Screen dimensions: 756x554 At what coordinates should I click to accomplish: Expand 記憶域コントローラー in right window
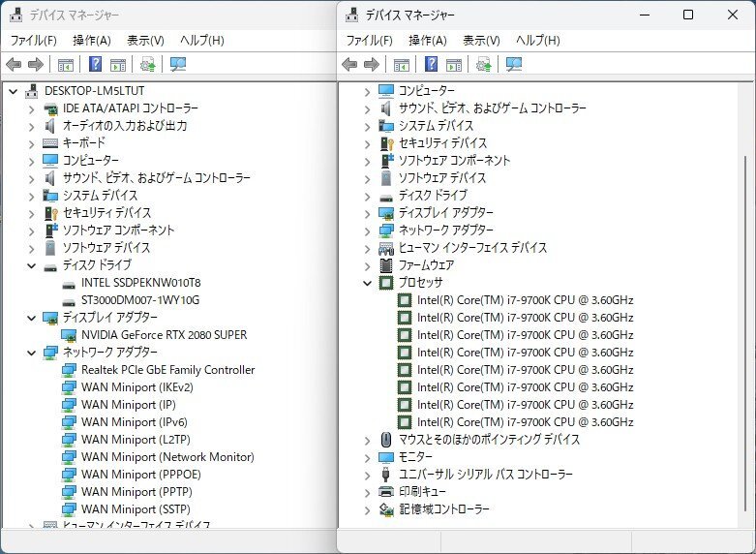click(368, 509)
